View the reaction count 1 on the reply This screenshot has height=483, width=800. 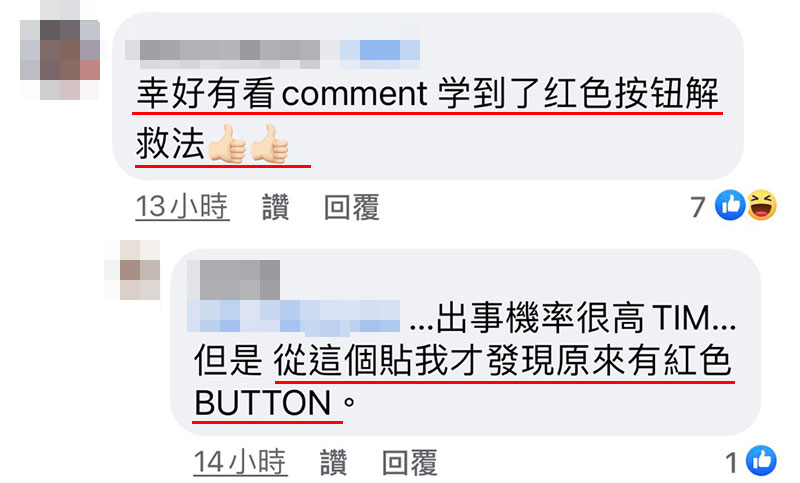point(732,463)
